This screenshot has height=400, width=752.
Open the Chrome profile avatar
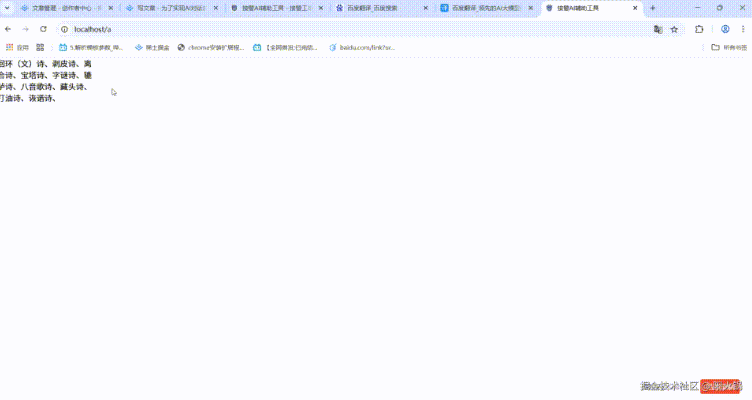725,29
